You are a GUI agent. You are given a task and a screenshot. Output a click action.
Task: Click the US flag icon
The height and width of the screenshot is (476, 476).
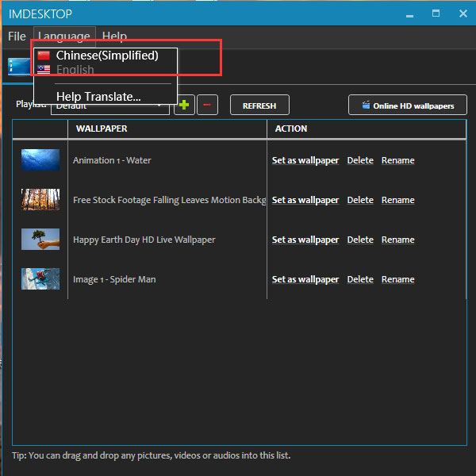44,70
